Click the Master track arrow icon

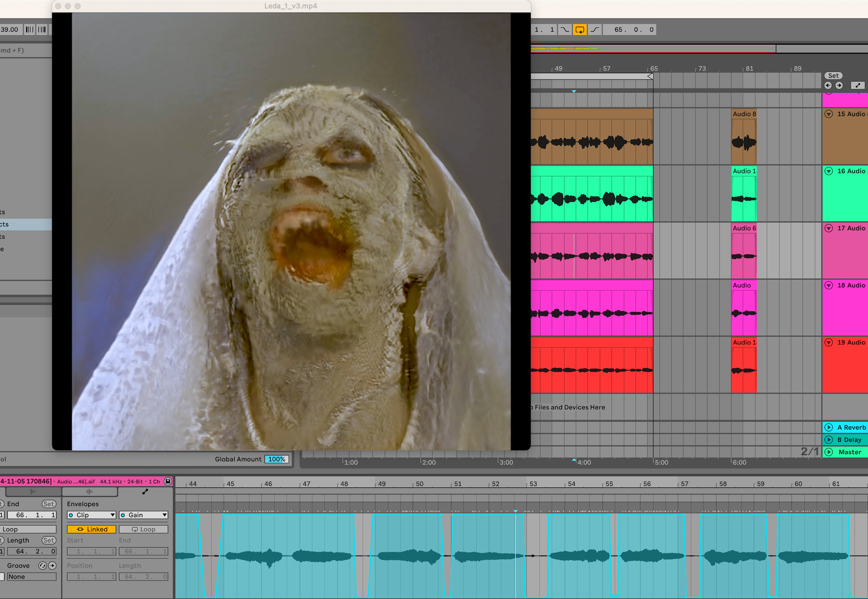tap(829, 452)
